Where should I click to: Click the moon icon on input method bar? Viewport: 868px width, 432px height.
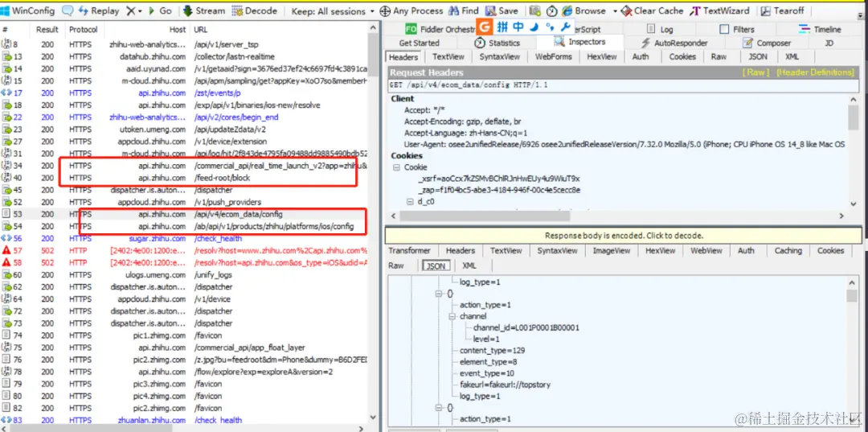(x=534, y=26)
